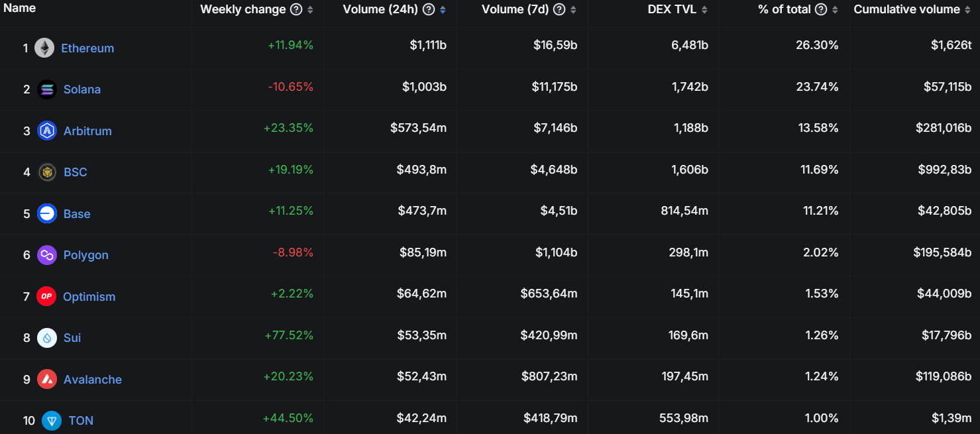Sort table by Weekly change arrows

(x=310, y=9)
